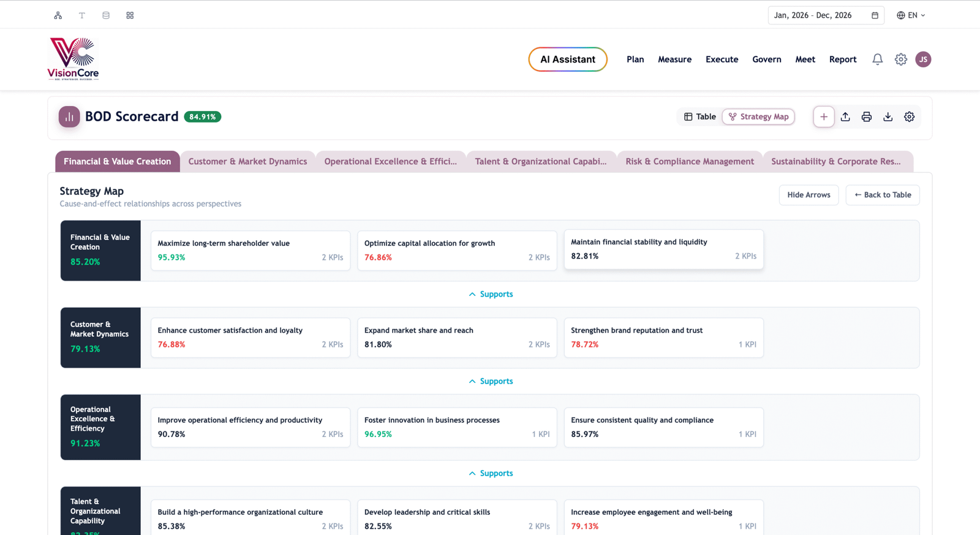Open the Govern menu
This screenshot has width=980, height=535.
(767, 59)
